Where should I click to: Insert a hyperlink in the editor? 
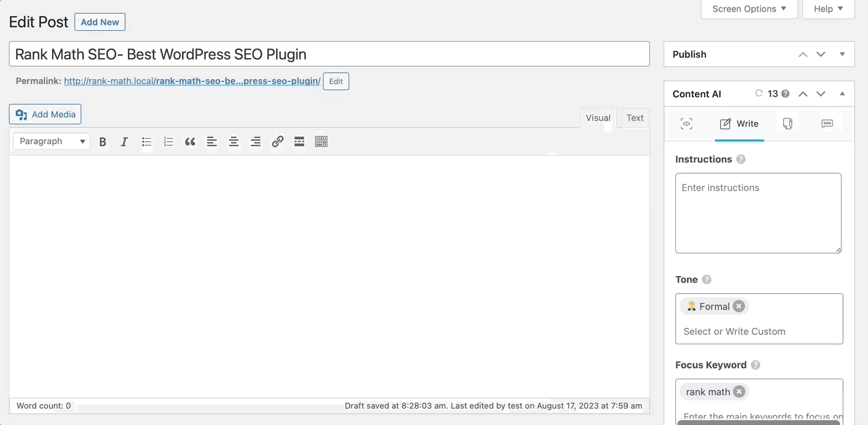click(x=277, y=141)
